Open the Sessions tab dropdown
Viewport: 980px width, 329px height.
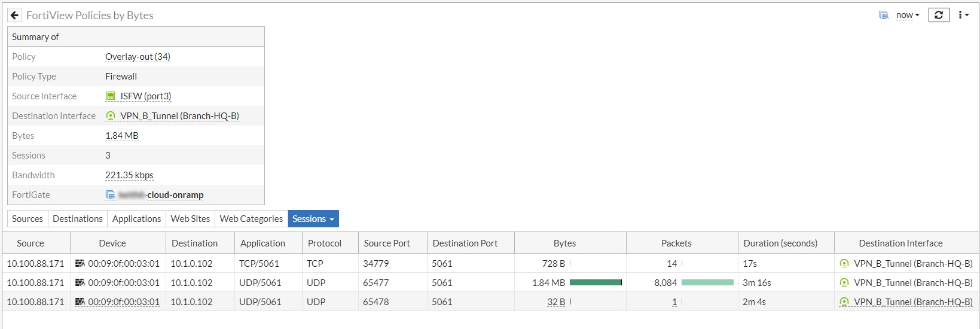pyautogui.click(x=313, y=219)
